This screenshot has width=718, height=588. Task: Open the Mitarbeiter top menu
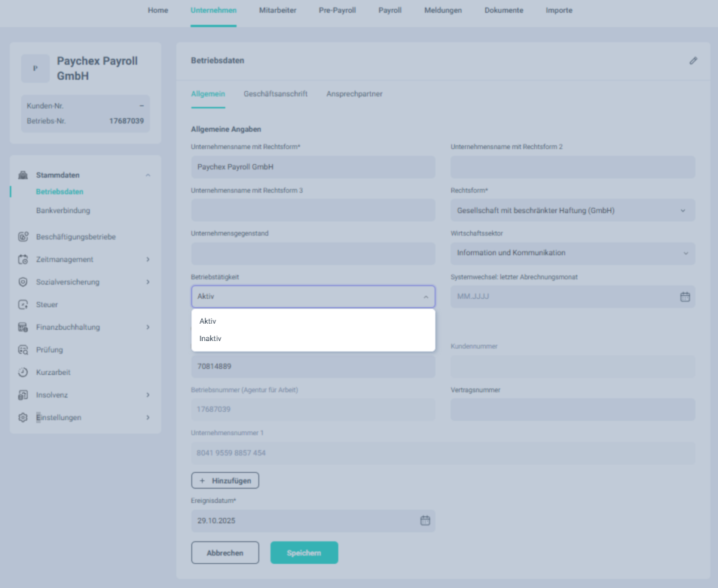[x=277, y=11]
